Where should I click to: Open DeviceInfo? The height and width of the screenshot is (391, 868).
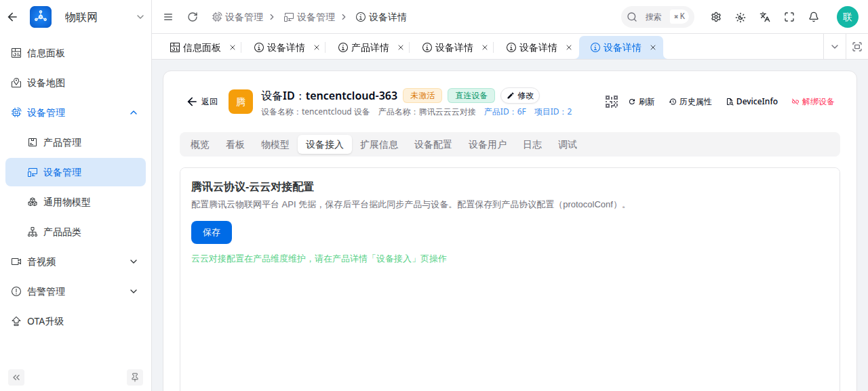coord(752,102)
